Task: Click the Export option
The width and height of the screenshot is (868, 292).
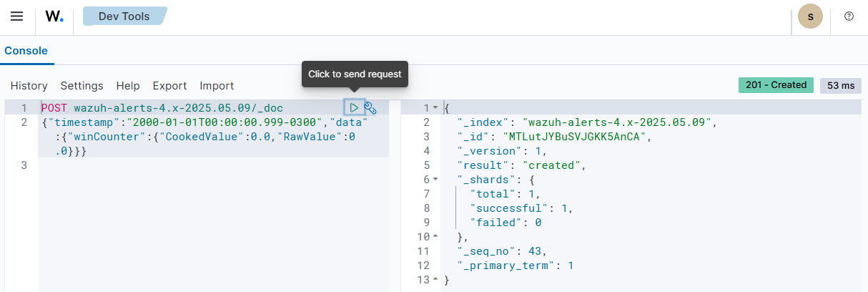Action: click(170, 86)
